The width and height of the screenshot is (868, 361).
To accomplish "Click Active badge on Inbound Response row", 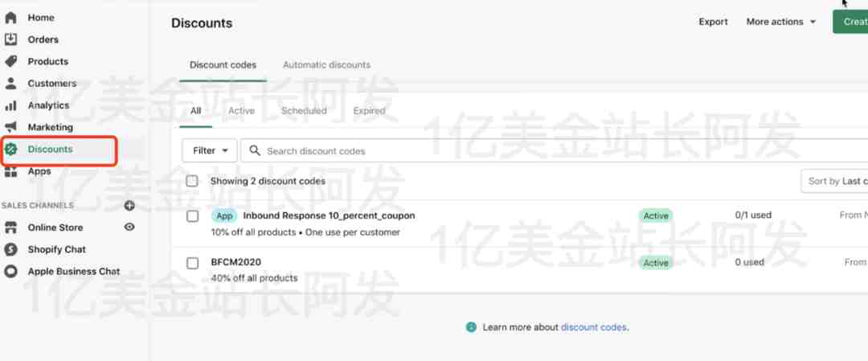I will (x=656, y=216).
